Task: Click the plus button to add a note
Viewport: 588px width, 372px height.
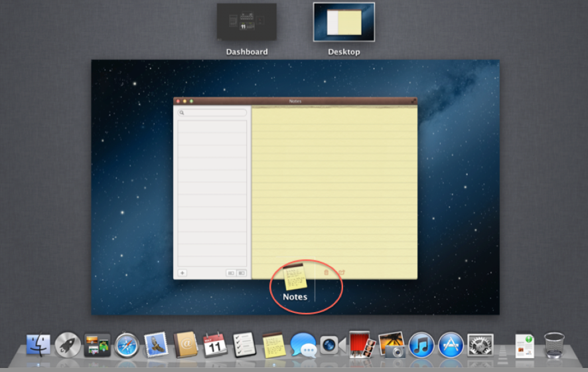Action: (183, 273)
